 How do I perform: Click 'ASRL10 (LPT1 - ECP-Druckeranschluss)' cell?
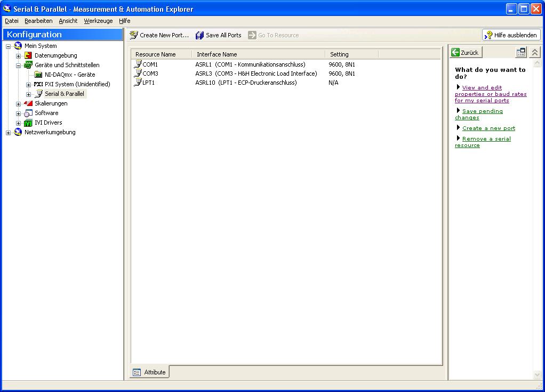pyautogui.click(x=246, y=83)
